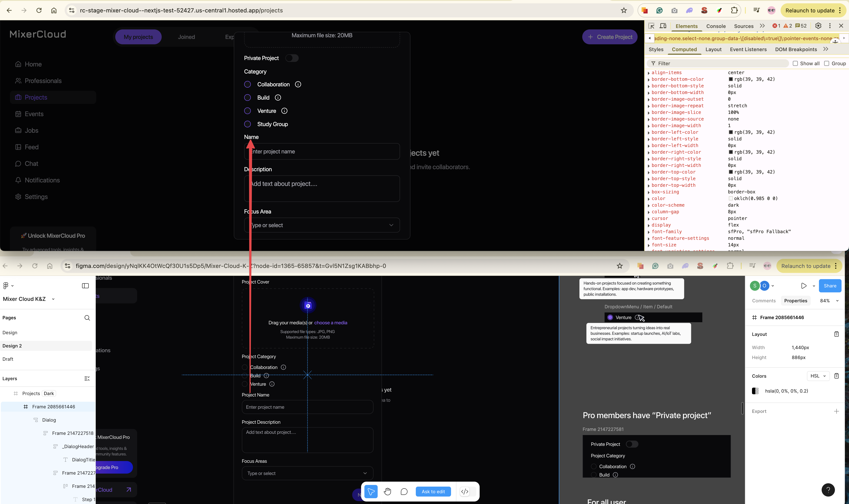
Task: Click info icon beside Collaboration category
Action: [298, 84]
